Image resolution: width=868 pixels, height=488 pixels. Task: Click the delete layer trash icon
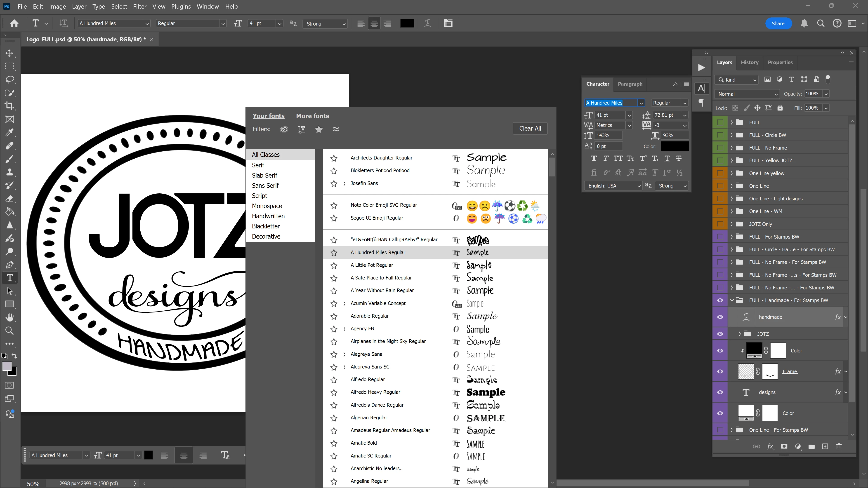(x=839, y=446)
